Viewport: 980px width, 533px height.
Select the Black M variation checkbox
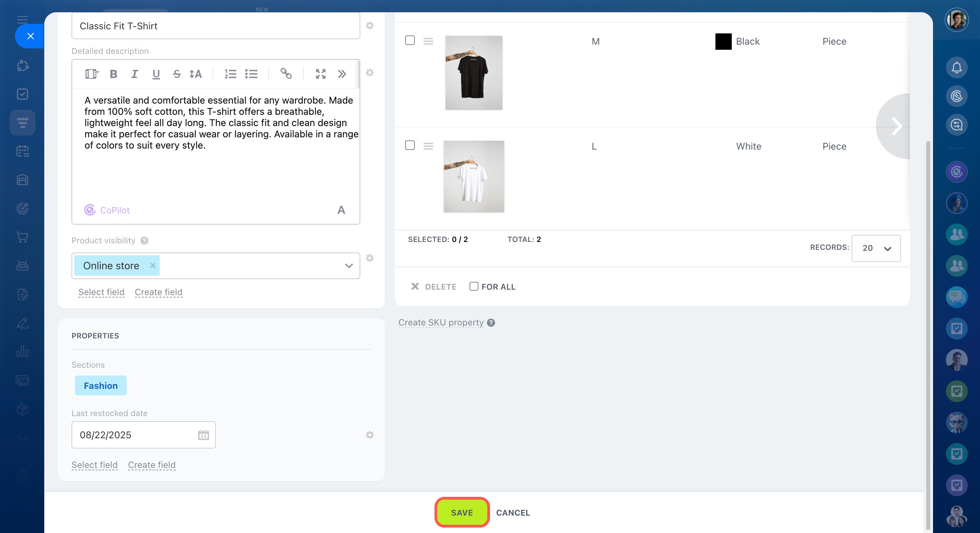410,40
